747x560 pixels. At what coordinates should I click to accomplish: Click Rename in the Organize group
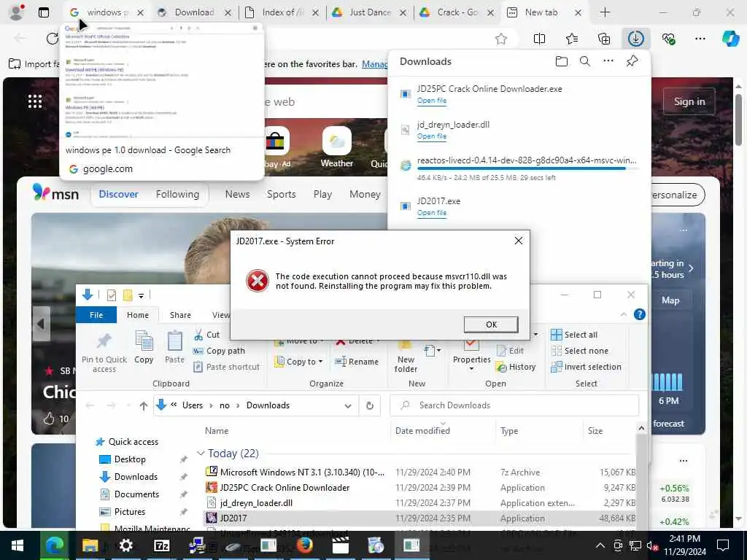357,362
